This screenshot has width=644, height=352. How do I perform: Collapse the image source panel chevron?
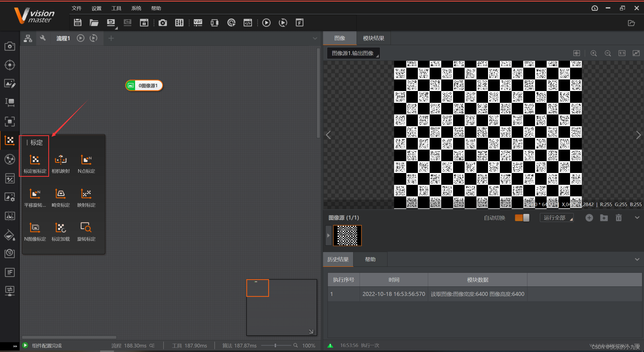click(637, 218)
